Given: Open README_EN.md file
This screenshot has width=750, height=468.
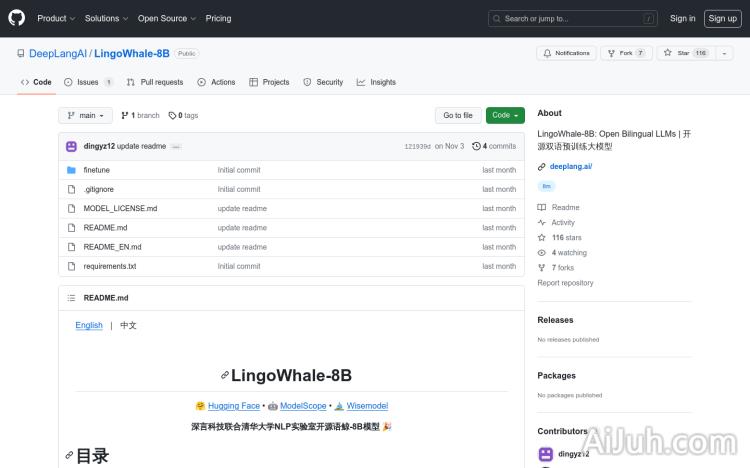Looking at the screenshot, I should (x=112, y=247).
